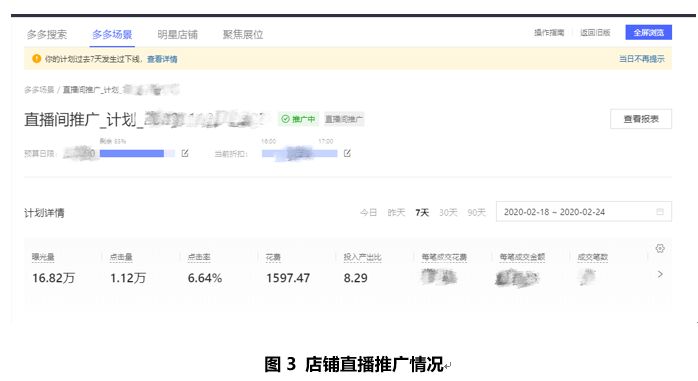Select the 30天 date range
Viewport: 698px width, 381px height.
(x=448, y=213)
